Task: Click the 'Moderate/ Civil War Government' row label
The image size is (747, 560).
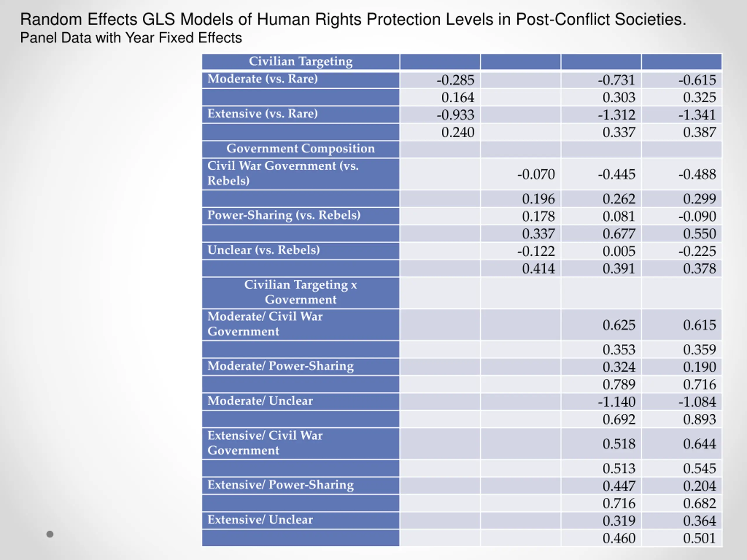Action: 265,324
